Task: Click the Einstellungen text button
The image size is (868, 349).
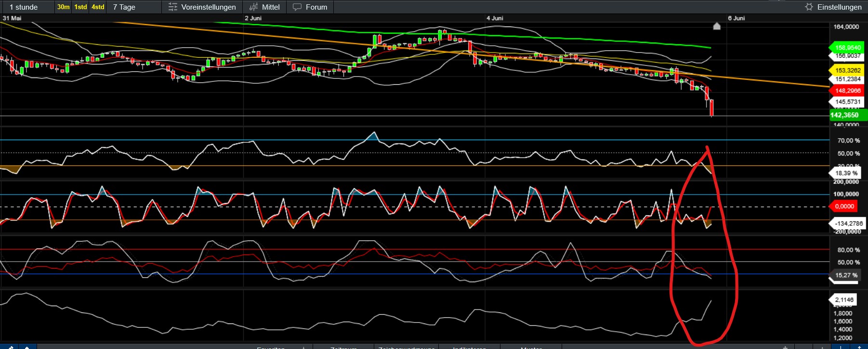Action: (x=839, y=7)
